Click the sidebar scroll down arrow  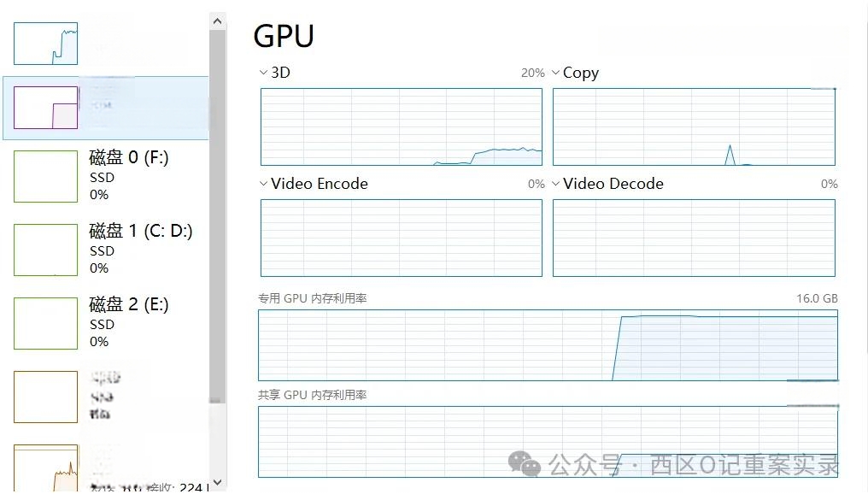[217, 482]
